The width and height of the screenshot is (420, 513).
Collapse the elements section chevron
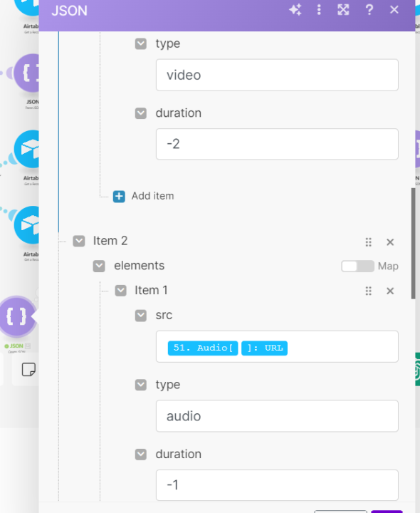[99, 266]
